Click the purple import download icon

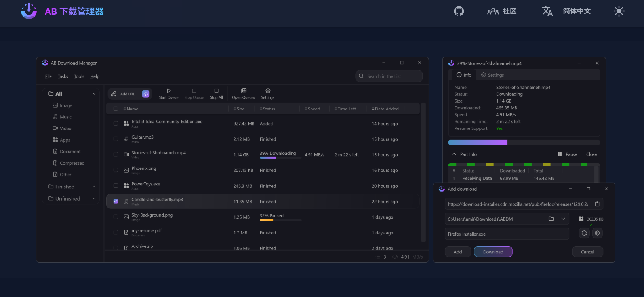146,94
